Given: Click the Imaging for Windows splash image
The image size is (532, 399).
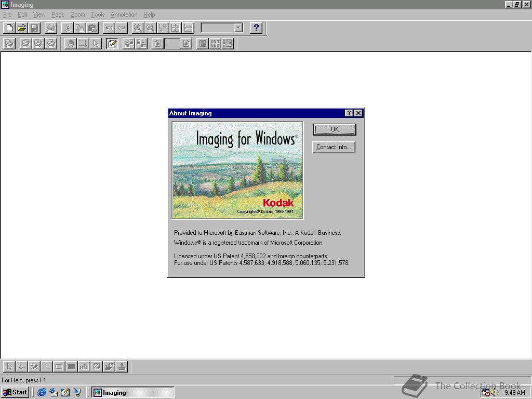Looking at the screenshot, I should (x=237, y=170).
